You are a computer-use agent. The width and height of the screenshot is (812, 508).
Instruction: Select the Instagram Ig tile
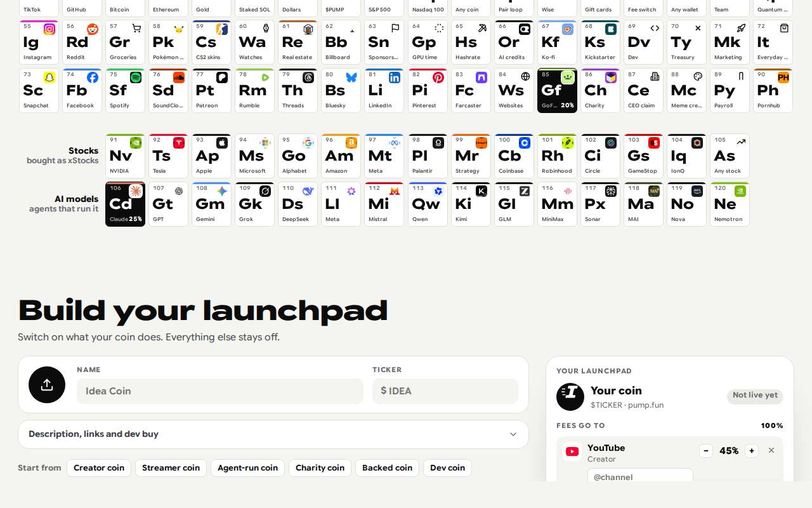pos(39,43)
